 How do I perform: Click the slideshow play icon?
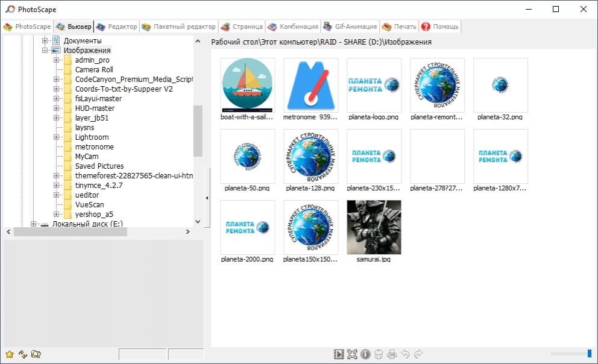pos(339,354)
